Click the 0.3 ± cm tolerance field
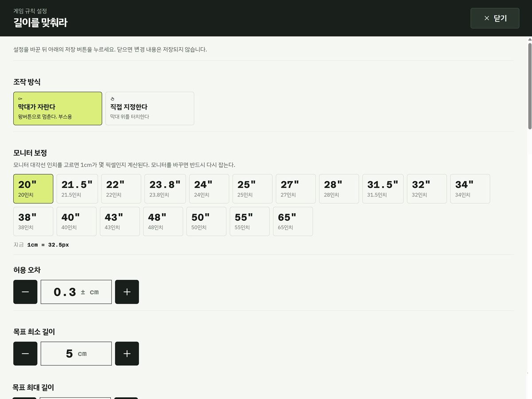532x399 pixels. [x=76, y=292]
